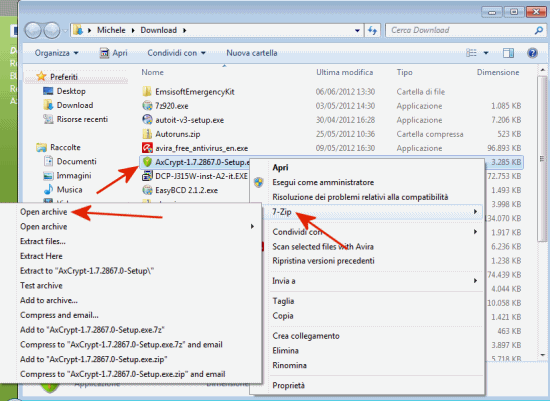Image resolution: width=550 pixels, height=401 pixels.
Task: Expand the second Open archive submenu arrow
Action: (252, 227)
